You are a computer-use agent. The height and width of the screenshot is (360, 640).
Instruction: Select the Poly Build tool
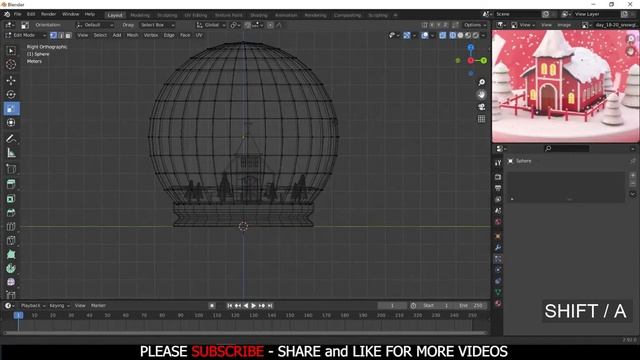[x=11, y=254]
